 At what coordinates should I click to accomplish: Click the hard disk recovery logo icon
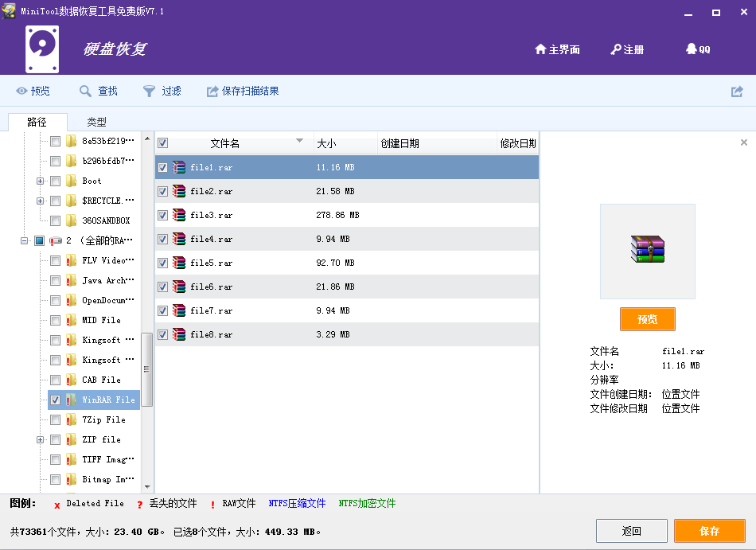[42, 49]
